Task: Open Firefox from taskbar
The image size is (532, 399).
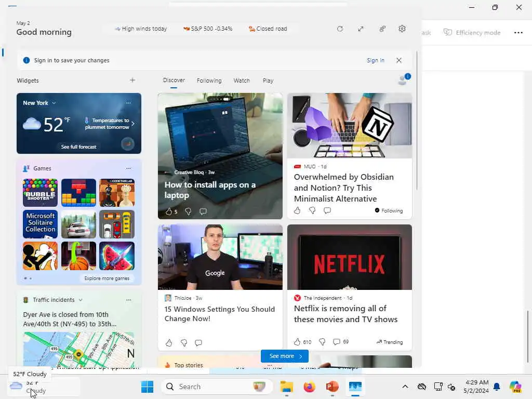Action: [310, 387]
